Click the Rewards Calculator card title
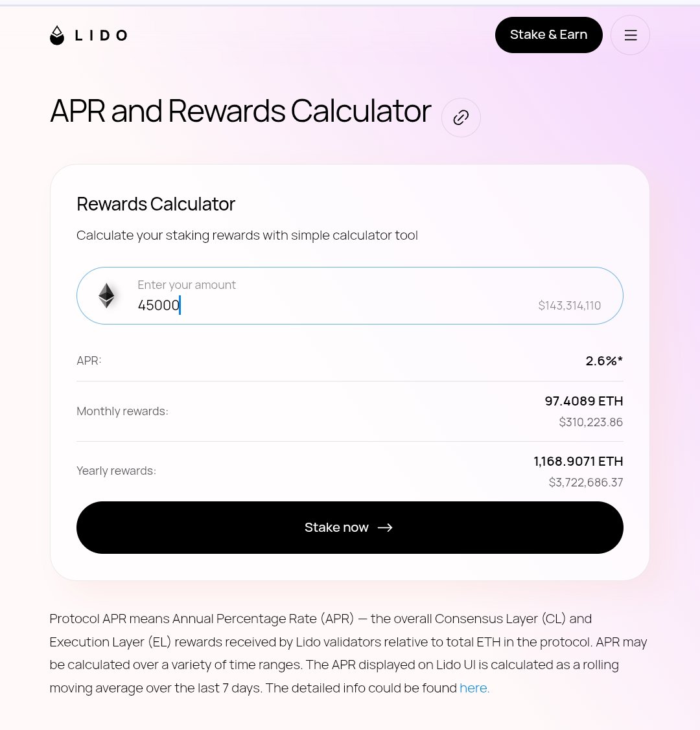Viewport: 700px width, 730px height. 156,204
